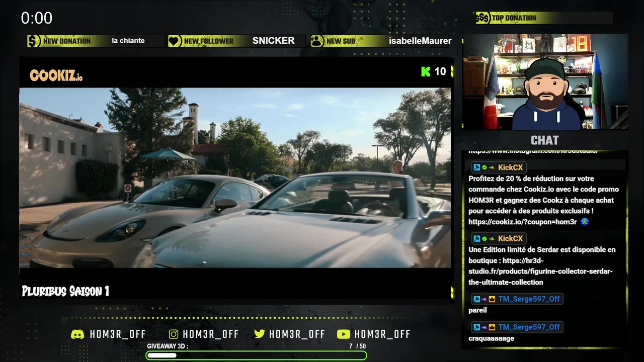644x362 pixels.
Task: Click the crown badge beside TM_Serge597_Off above pareil
Action: [x=492, y=299]
